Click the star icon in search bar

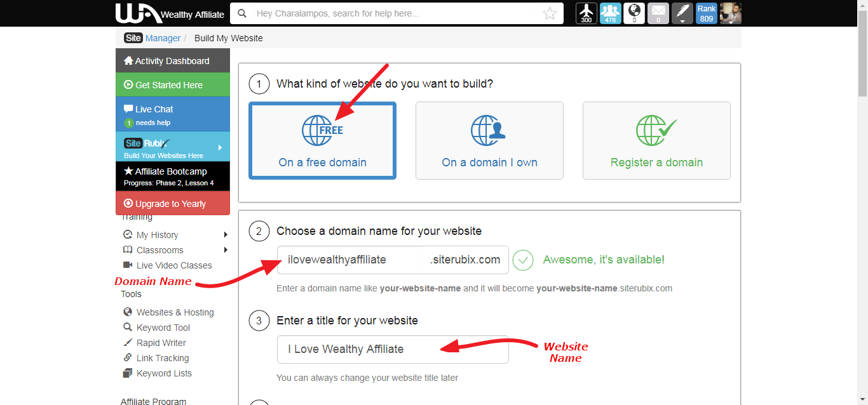(550, 13)
